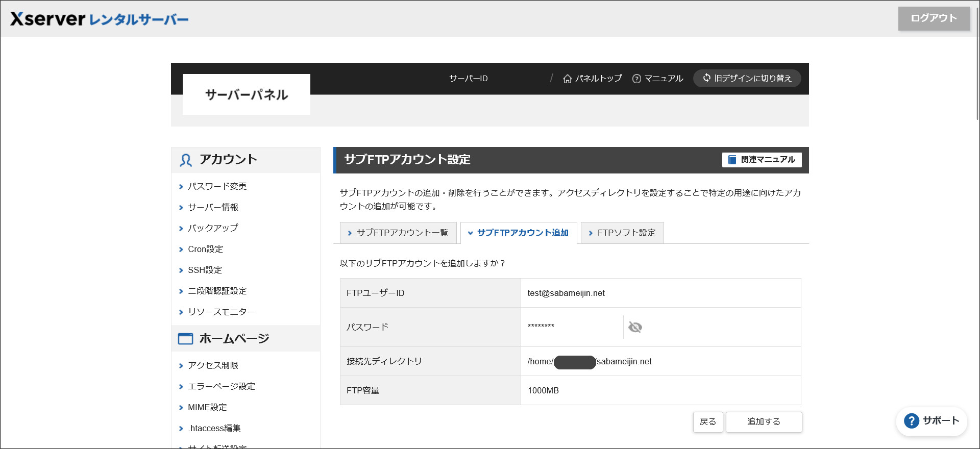980x449 pixels.
Task: Click test@sabameijin.net user ID value
Action: click(566, 293)
